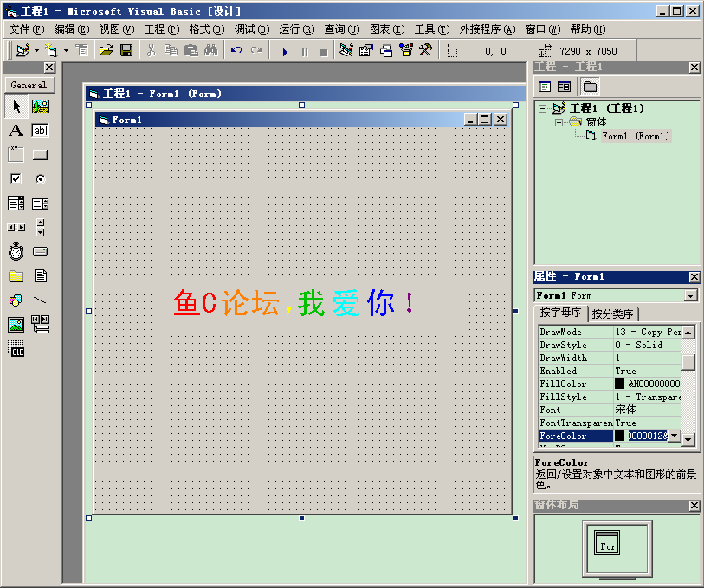Click the General toolbox tab button
The height and width of the screenshot is (588, 704).
point(29,85)
